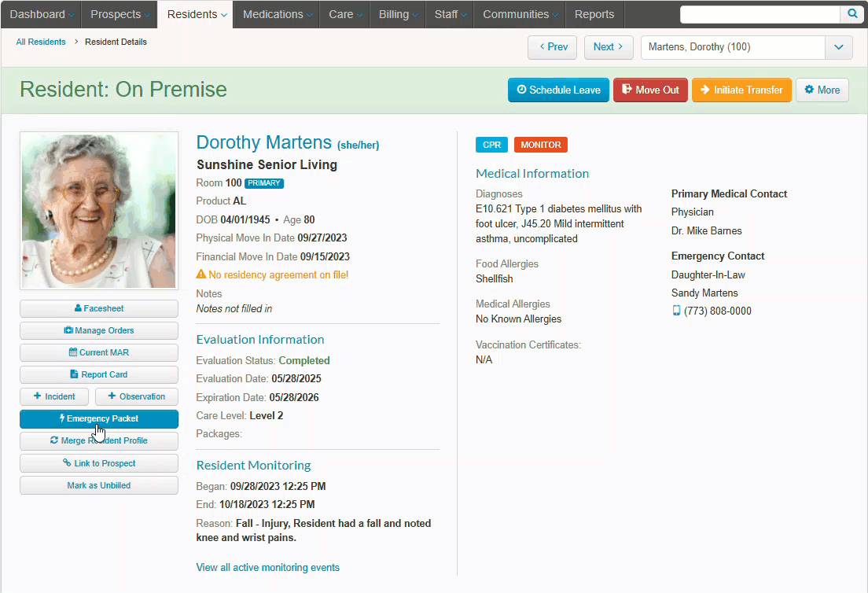The width and height of the screenshot is (868, 593).
Task: Click the Sunshine Senior Living community name
Action: tap(267, 164)
